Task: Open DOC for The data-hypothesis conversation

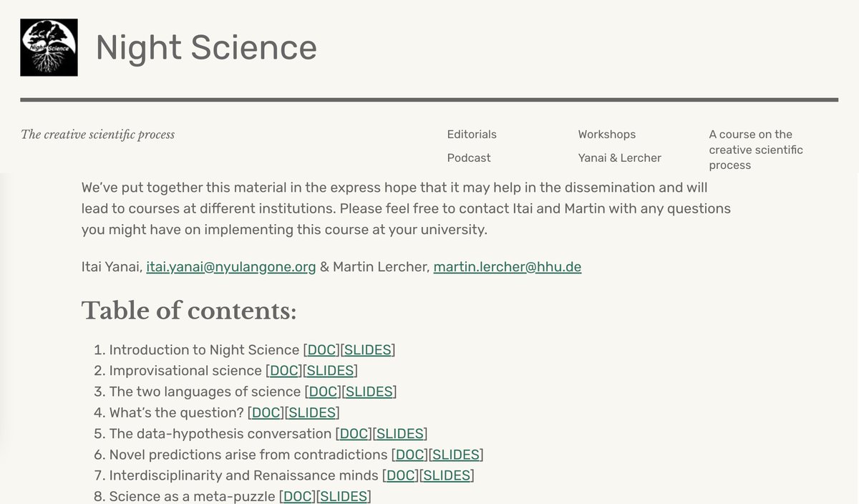Action: point(354,434)
